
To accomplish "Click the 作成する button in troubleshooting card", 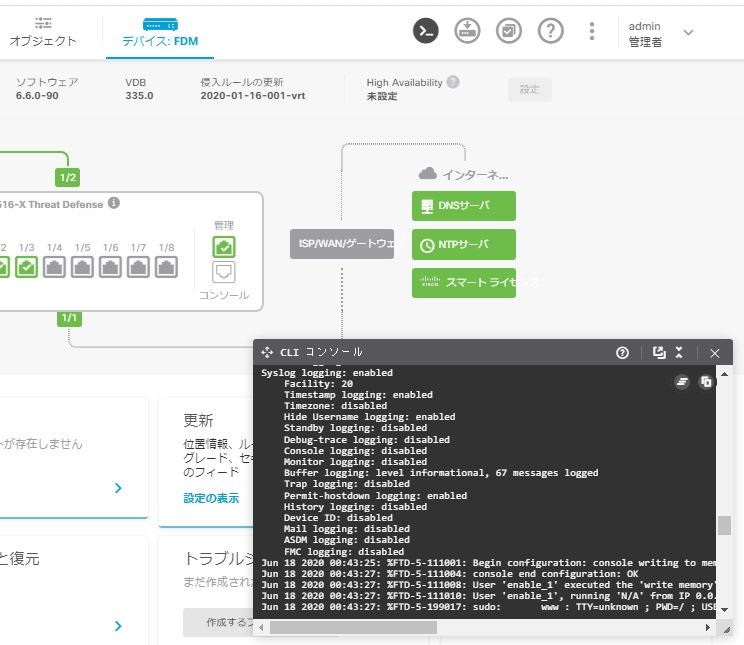I will click(x=218, y=622).
